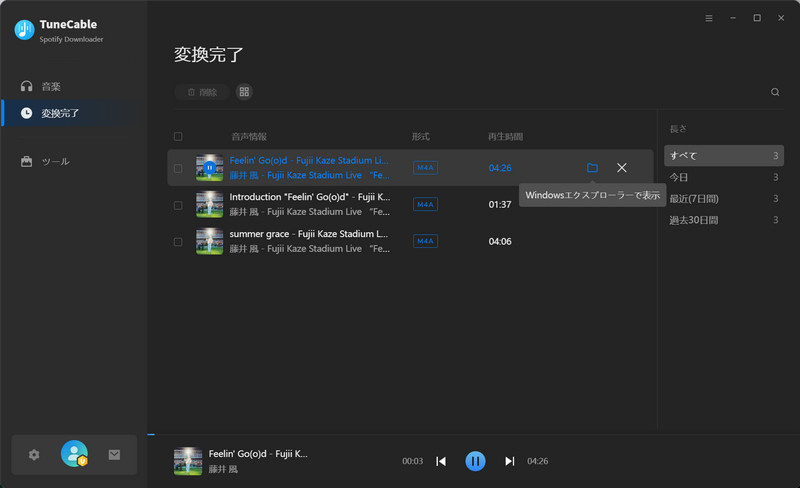Screen dimensions: 800x488
Task: Click the 音声情報 column header
Action: [249, 136]
